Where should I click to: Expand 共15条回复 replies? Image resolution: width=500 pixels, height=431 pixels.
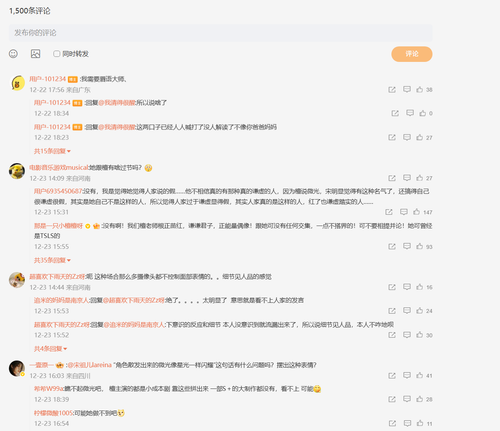pyautogui.click(x=52, y=151)
